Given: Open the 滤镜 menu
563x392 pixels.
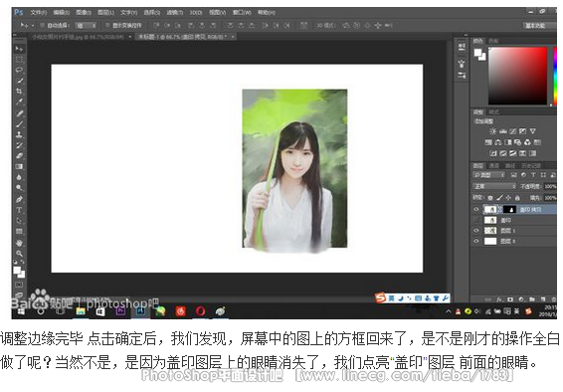Looking at the screenshot, I should (174, 13).
